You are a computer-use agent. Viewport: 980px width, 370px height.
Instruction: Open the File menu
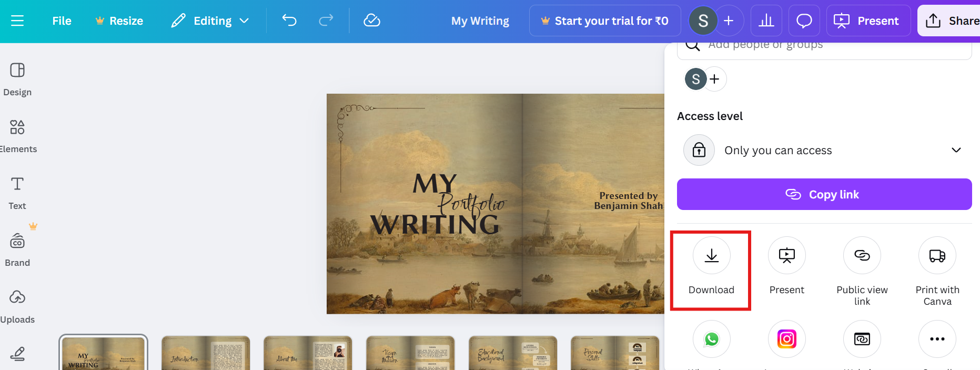click(62, 21)
